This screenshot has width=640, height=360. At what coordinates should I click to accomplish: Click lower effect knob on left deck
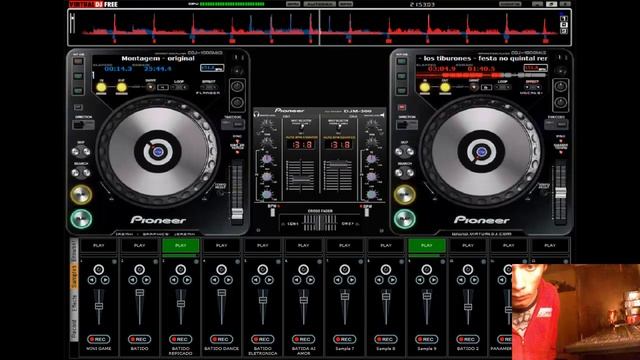237,102
